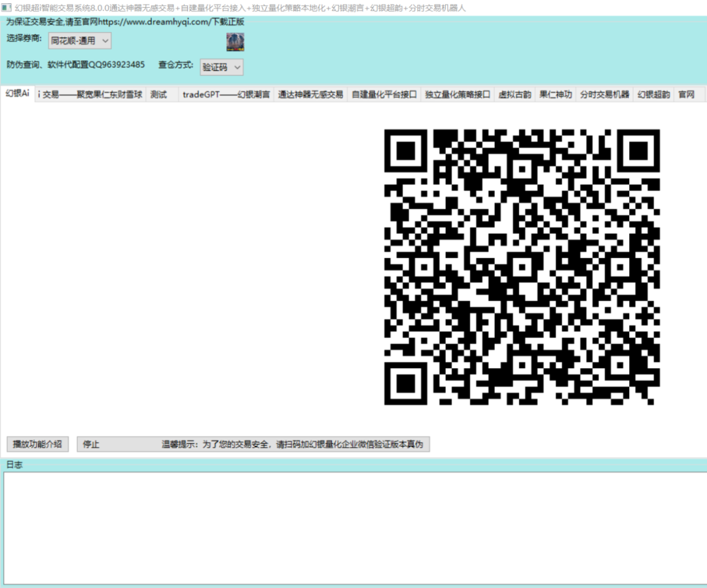
Task: Click the large QR code image
Action: 522,267
